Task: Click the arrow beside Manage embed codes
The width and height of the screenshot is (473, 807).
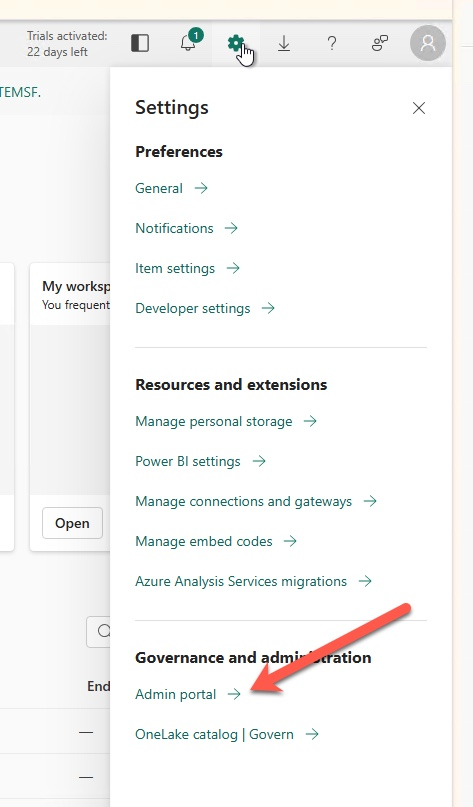Action: tap(290, 541)
